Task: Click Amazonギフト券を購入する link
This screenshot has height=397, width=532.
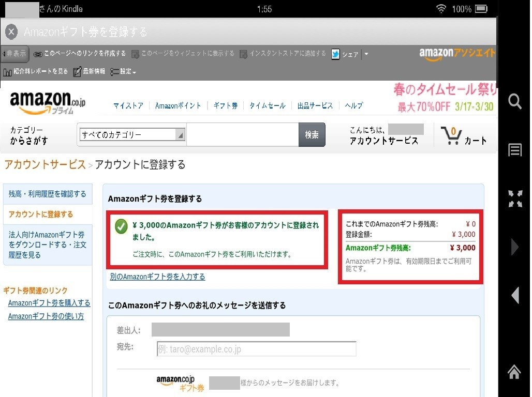Action: click(x=49, y=303)
